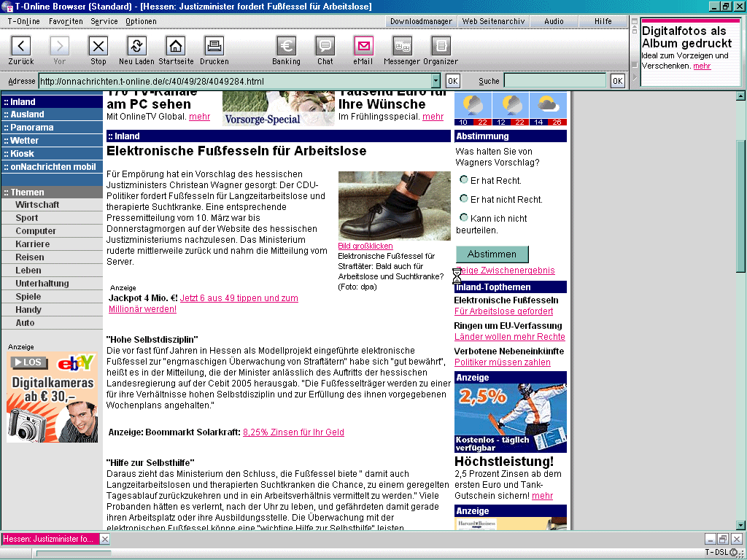Open eMail envelope icon
The image size is (747, 560).
point(363,47)
